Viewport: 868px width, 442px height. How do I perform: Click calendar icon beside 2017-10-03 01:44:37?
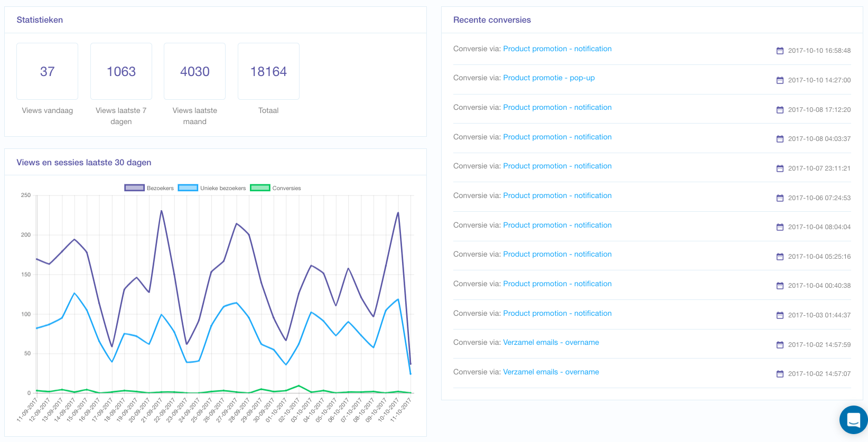(x=780, y=315)
